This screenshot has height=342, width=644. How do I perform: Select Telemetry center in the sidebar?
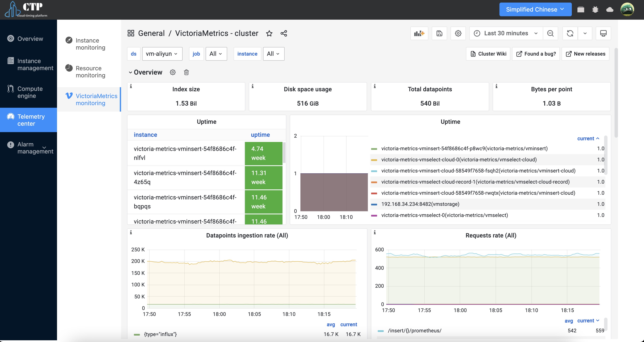click(28, 120)
